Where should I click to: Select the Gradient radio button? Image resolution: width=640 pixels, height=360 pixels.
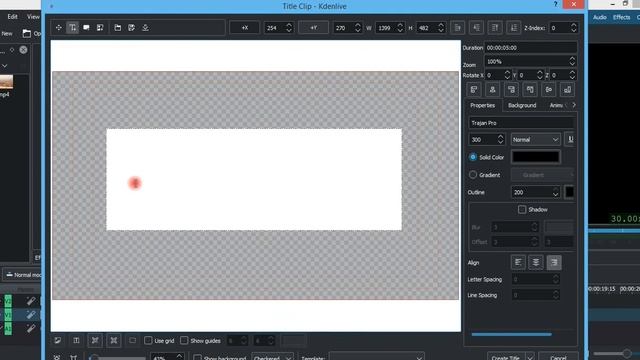[x=473, y=175]
